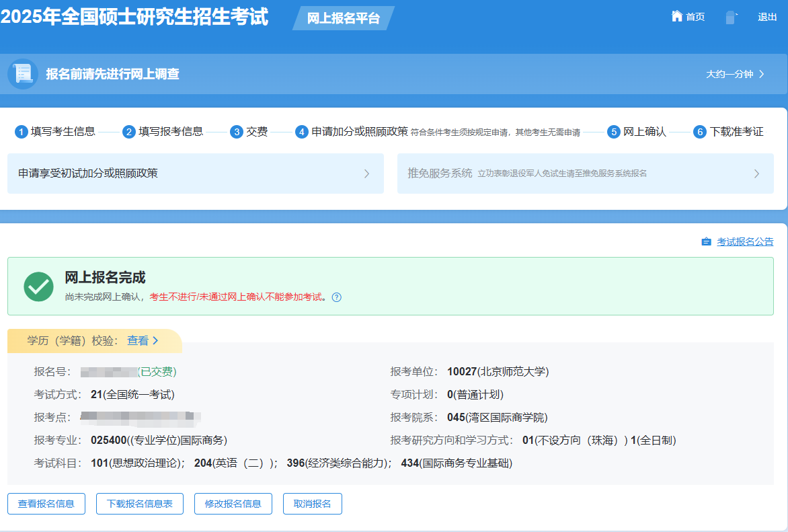
Task: Click the home icon in the top bar
Action: (x=676, y=16)
